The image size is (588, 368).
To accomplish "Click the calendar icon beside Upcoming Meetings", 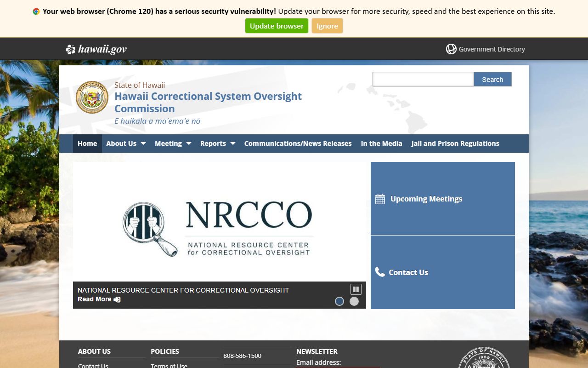I will point(380,199).
